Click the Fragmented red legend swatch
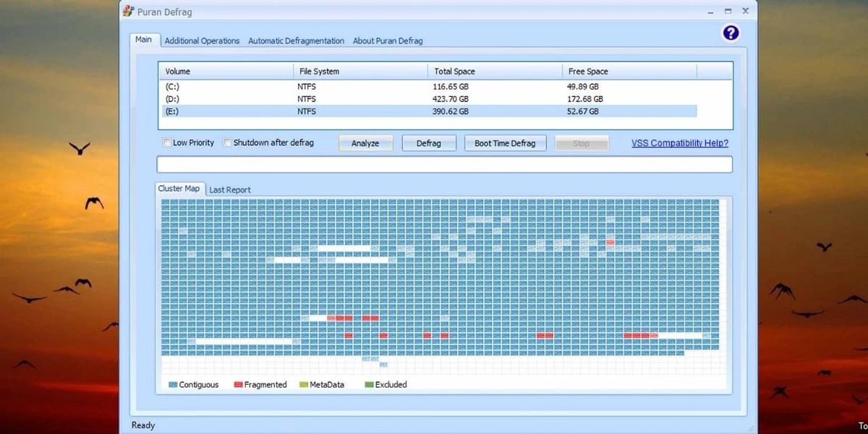Viewport: 868px width, 434px height. pyautogui.click(x=238, y=385)
